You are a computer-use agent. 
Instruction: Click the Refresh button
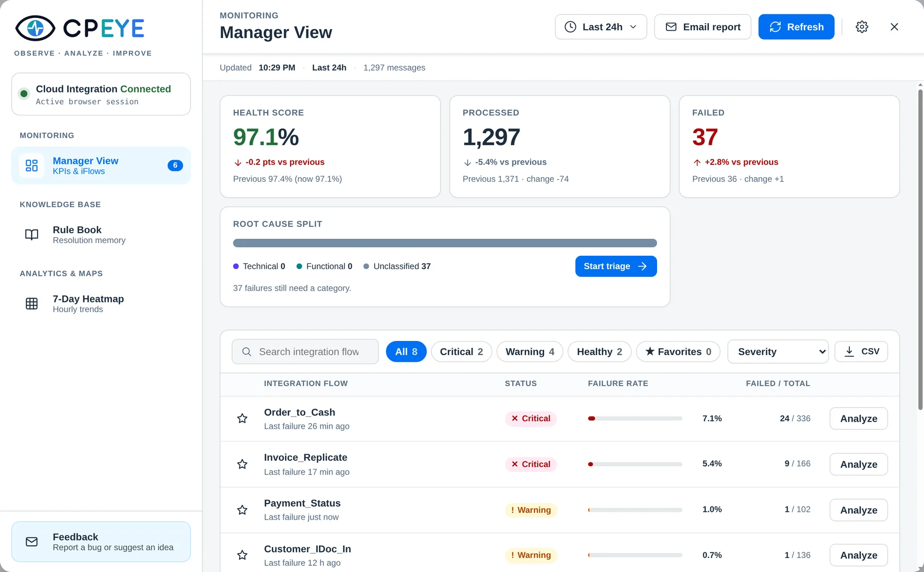coord(796,27)
